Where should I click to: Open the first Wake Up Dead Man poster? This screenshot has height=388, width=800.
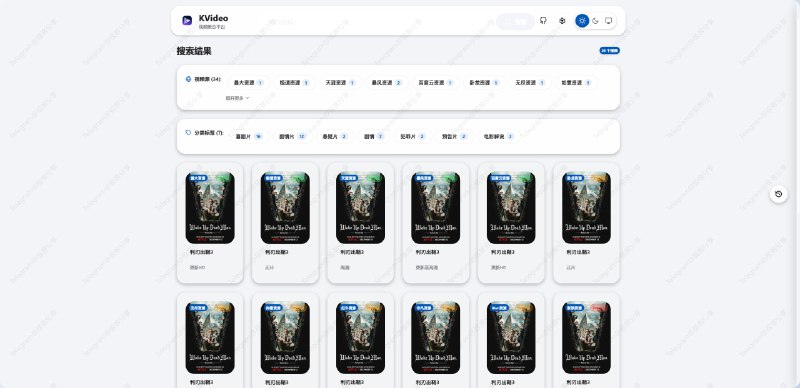click(x=210, y=208)
